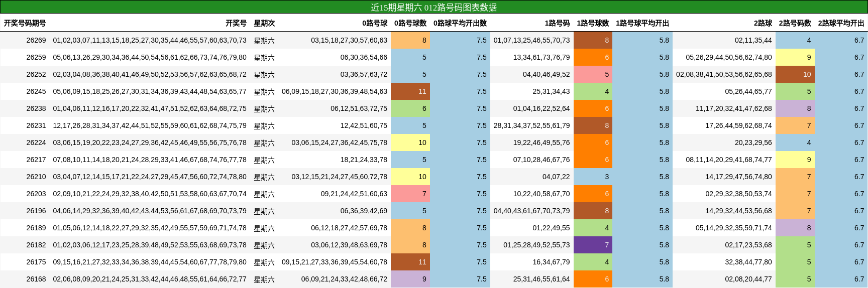The height and width of the screenshot is (288, 868).
Task: Select the 0路 cell 06,30,36,54,66
Action: [x=364, y=57]
